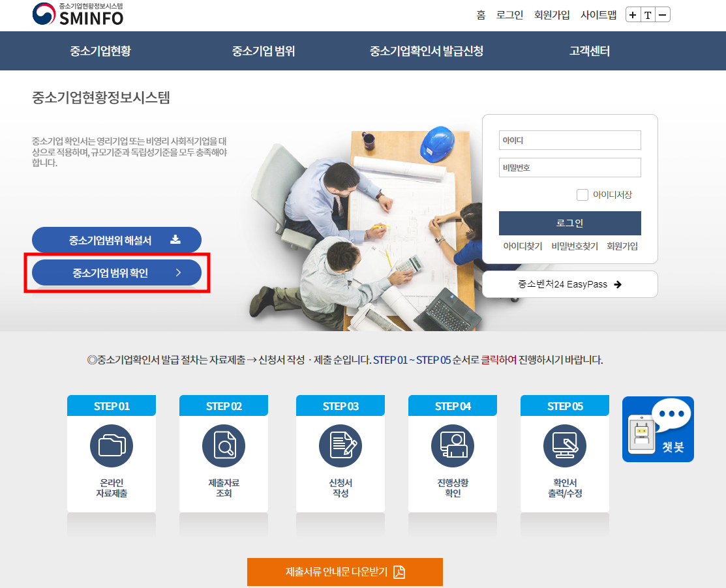Open the STEP 05 certificate print/edit icon
Viewport: 726px width, 588px height.
coord(565,445)
